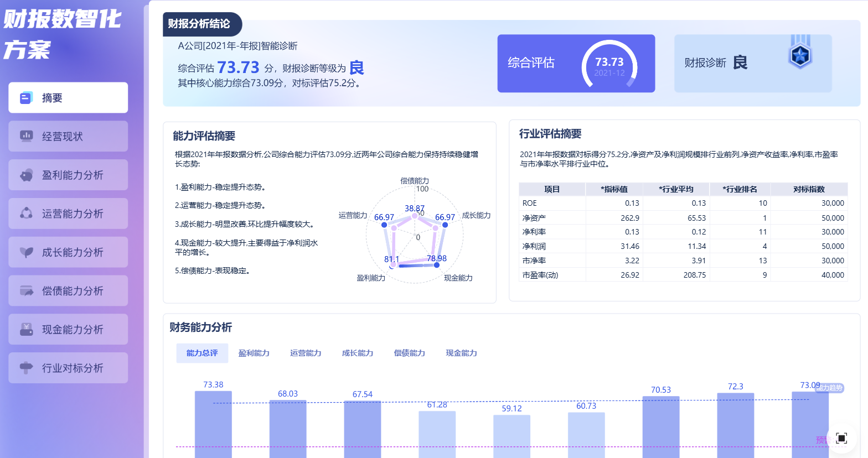Click the signpost icon for 行业对标分析
Viewport: 868px width, 458px height.
coord(26,368)
